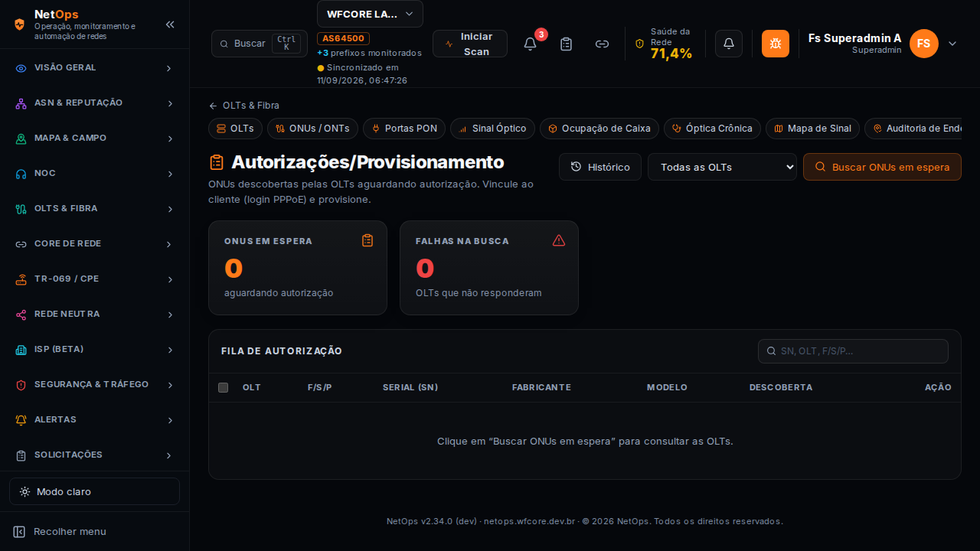Expand the ISP (Beta) section
The height and width of the screenshot is (551, 980).
(94, 350)
